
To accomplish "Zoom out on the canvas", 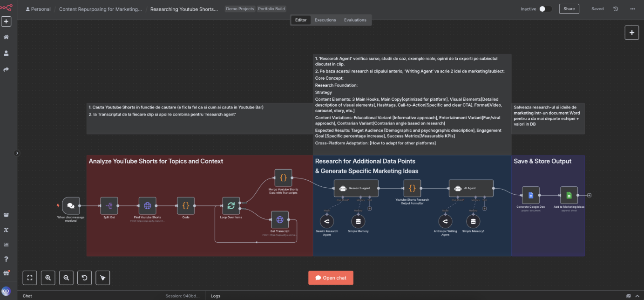I will click(x=66, y=278).
